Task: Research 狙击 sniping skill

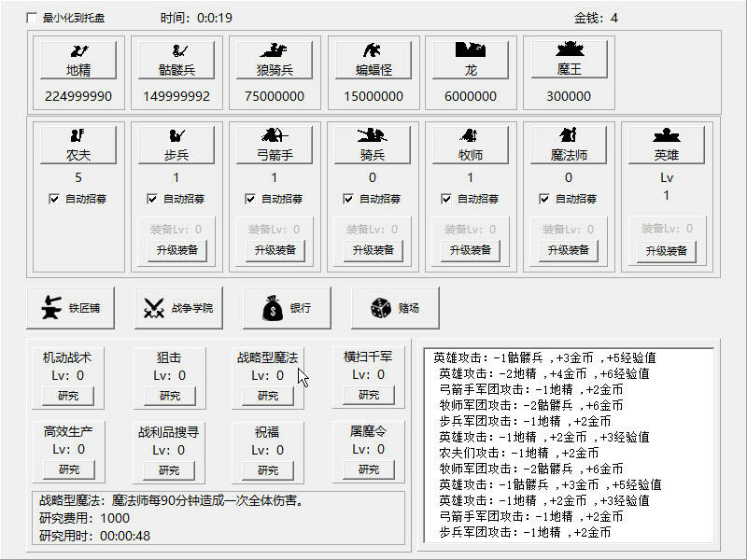Action: coord(168,395)
